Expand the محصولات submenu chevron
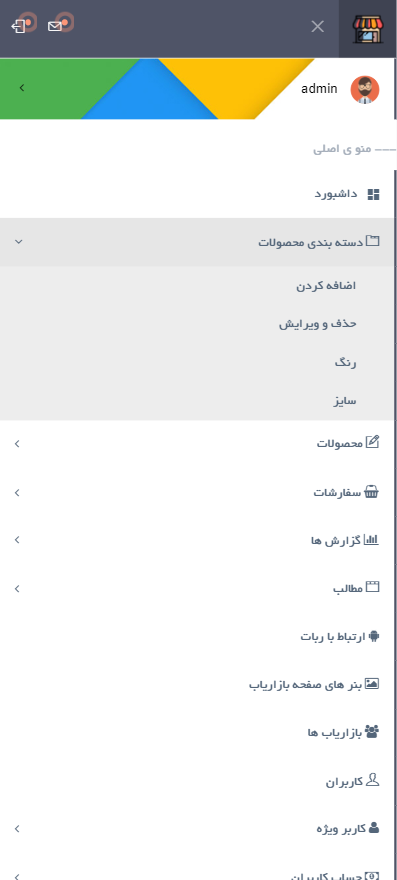 point(17,444)
